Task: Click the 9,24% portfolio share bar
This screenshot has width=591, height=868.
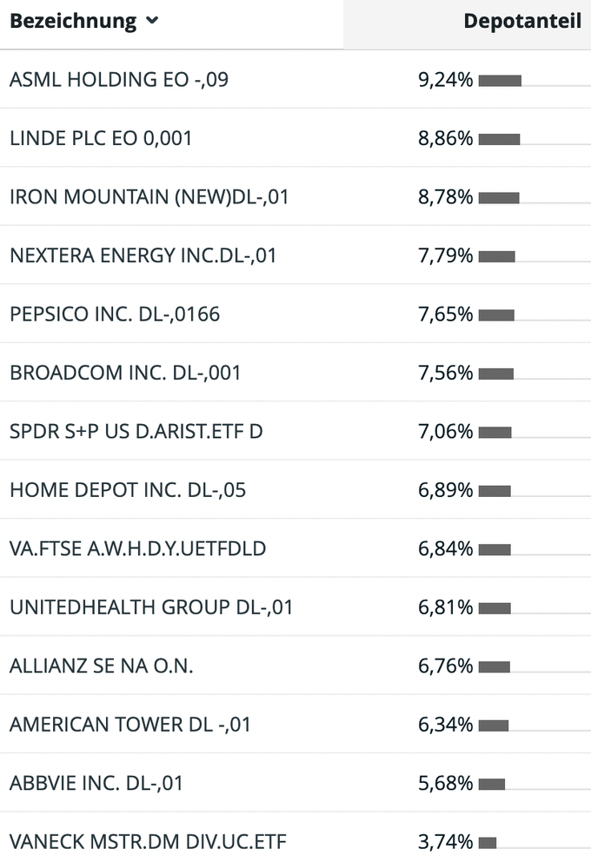Action: pyautogui.click(x=500, y=81)
